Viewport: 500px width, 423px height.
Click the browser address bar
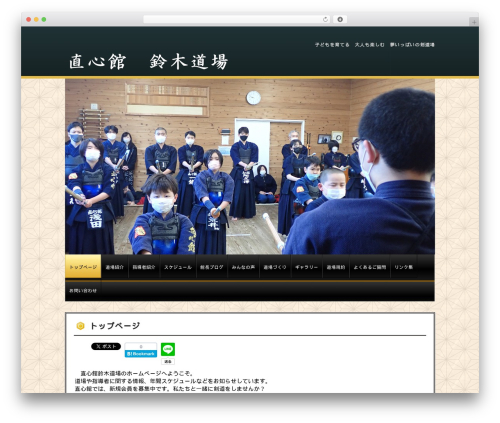click(x=237, y=19)
